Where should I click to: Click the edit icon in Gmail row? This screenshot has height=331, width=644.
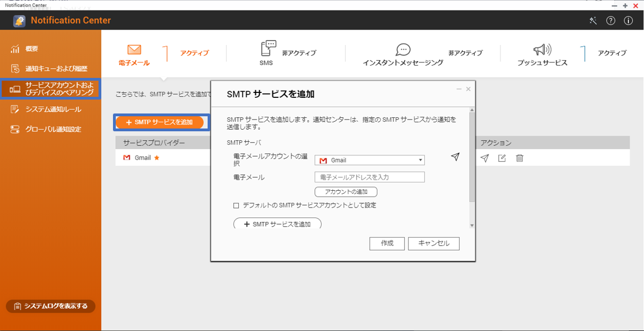(502, 158)
